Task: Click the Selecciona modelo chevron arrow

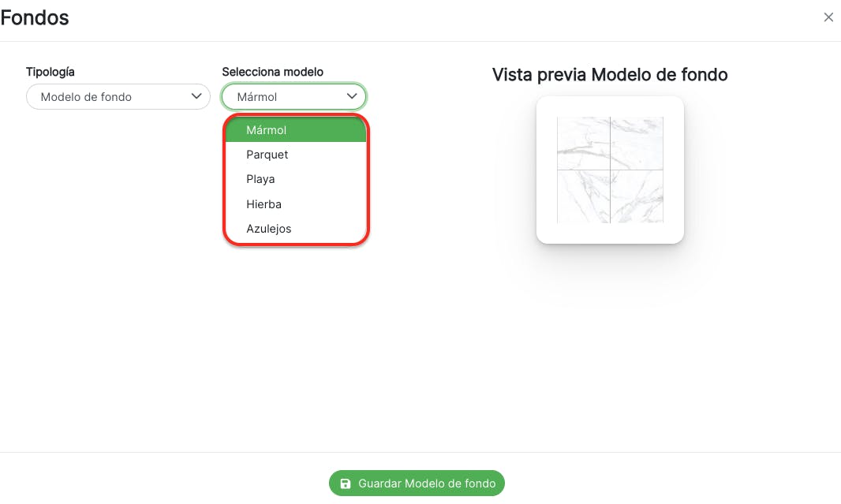Action: [352, 96]
